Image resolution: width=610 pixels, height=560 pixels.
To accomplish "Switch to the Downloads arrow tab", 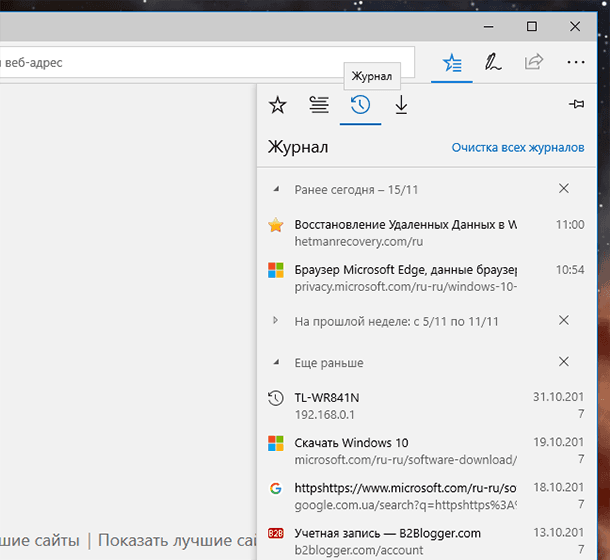I will tap(401, 105).
